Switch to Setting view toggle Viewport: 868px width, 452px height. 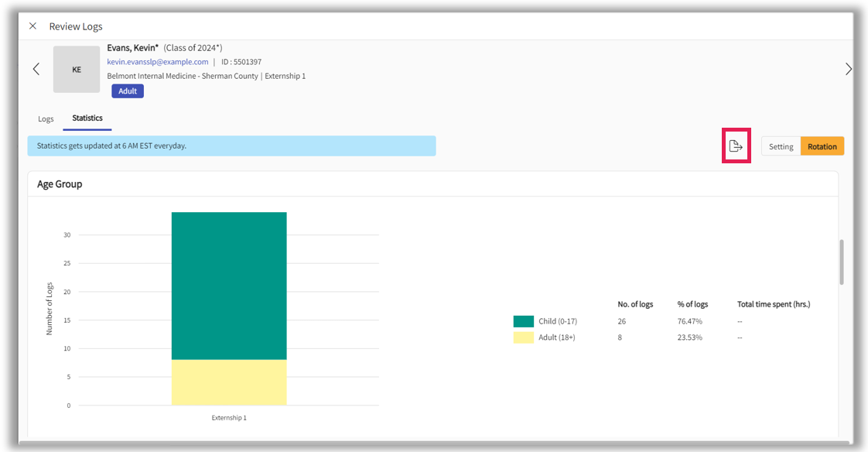781,146
